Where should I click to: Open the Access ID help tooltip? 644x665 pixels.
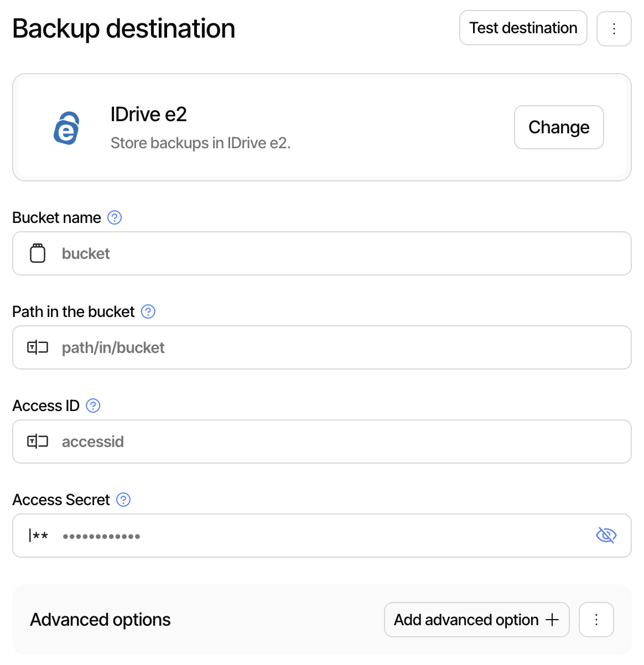(93, 406)
